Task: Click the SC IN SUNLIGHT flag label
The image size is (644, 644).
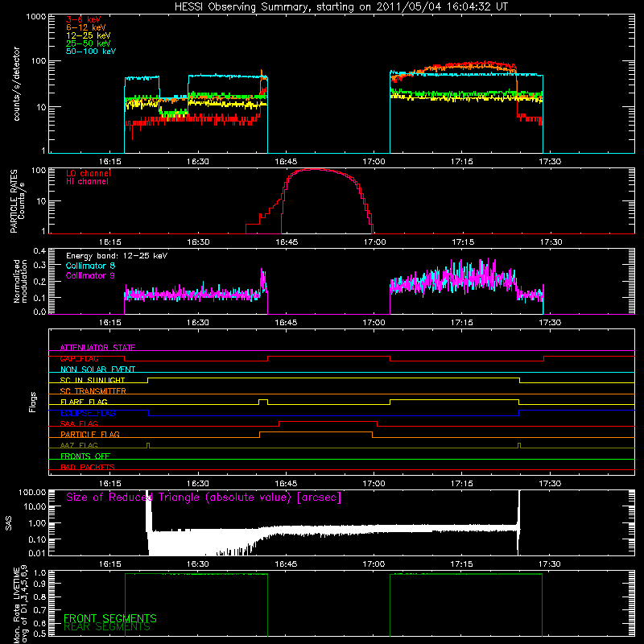Action: tap(93, 380)
